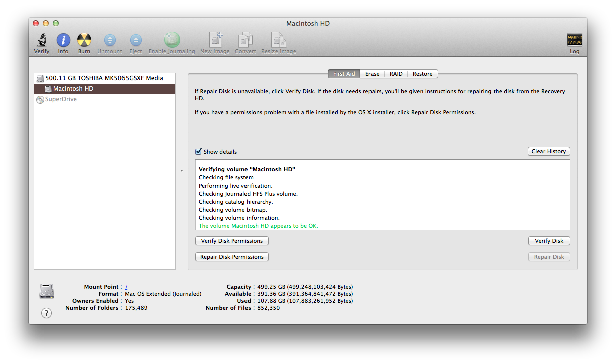Click the 'Verifying volume "Macintosh HD"' log line
616x364 pixels.
tap(247, 169)
